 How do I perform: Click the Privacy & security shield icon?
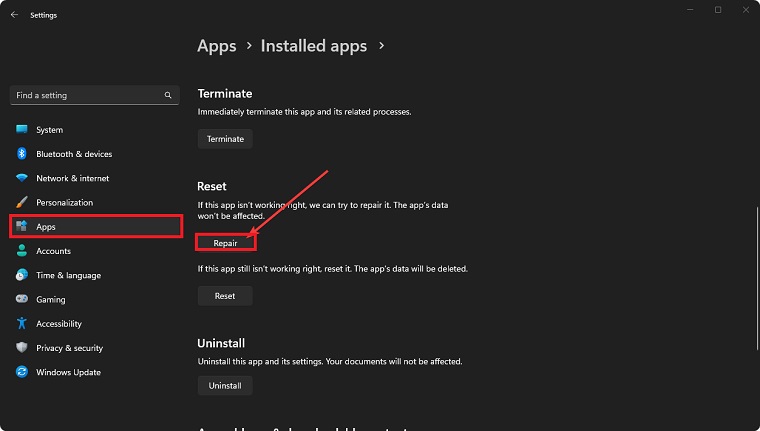point(21,348)
